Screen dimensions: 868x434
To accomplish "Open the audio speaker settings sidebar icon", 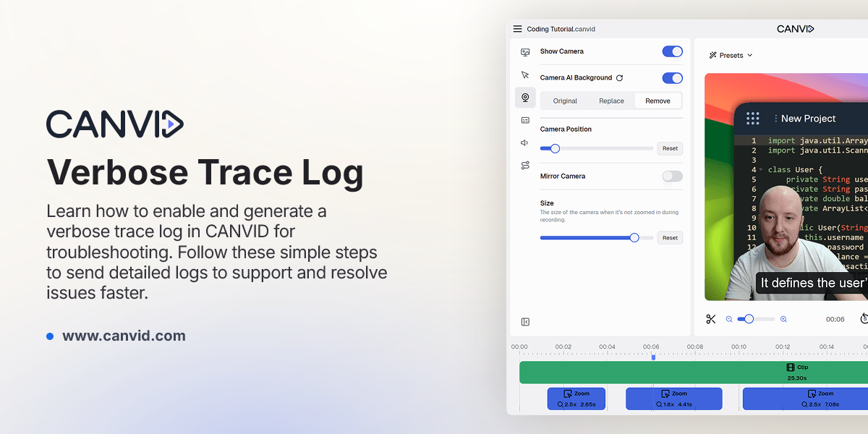I will pyautogui.click(x=525, y=142).
